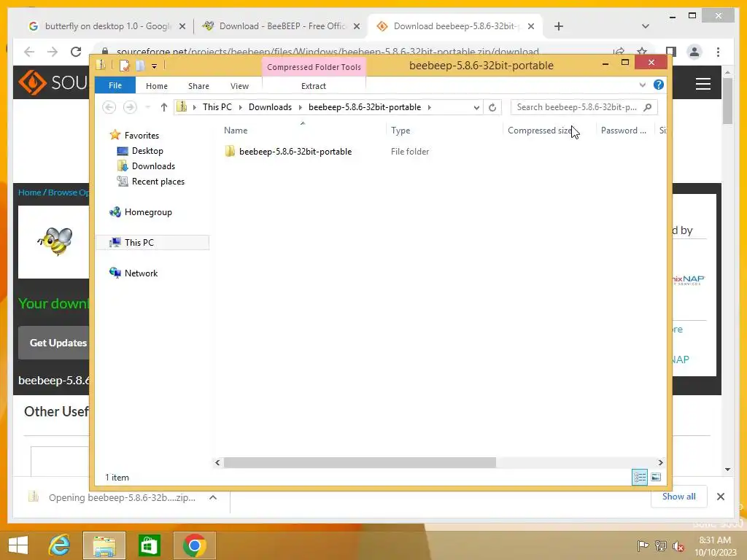Switch to large icons view layout

pyautogui.click(x=656, y=477)
